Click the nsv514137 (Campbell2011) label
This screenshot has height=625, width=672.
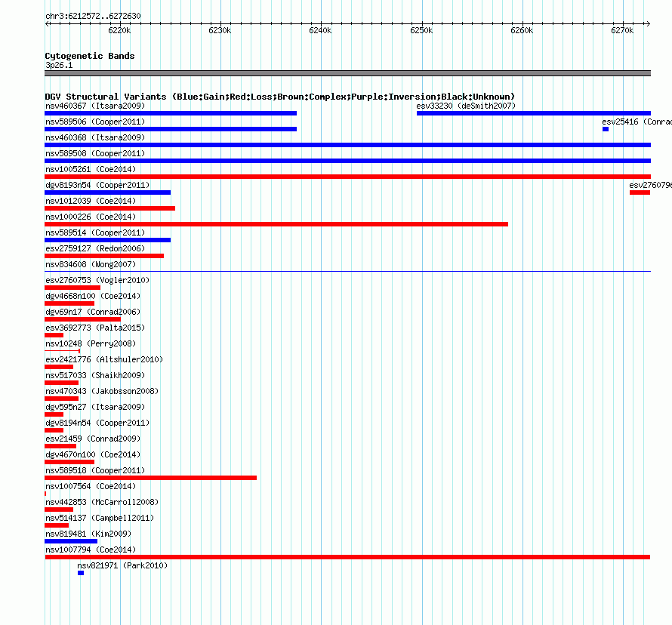[x=100, y=518]
